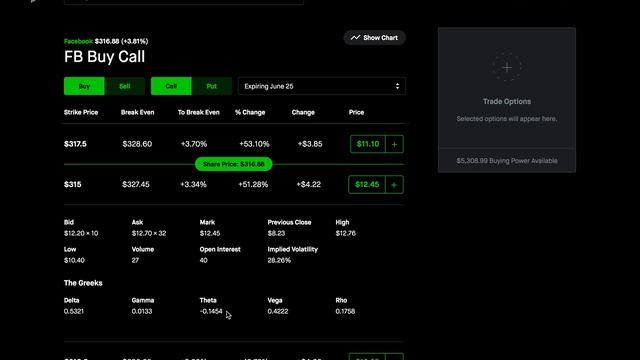Screen dimensions: 640x360
Task: Click the +3.34% to break even value
Action: point(193,184)
